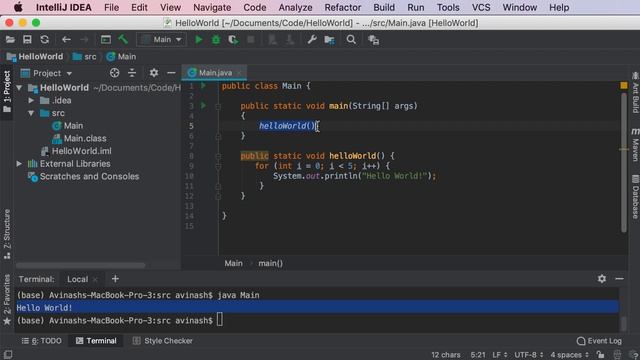
Task: Toggle the Favorites side tool window
Action: point(7,299)
